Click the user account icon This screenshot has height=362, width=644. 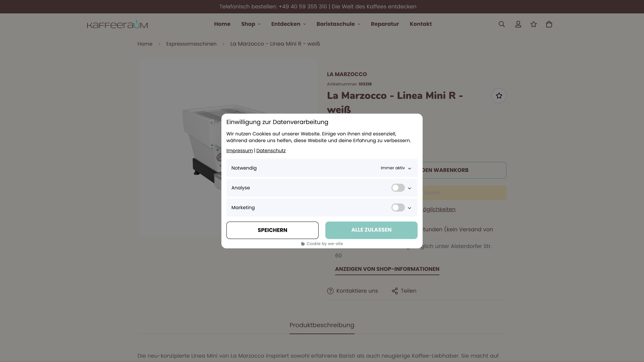tap(518, 24)
